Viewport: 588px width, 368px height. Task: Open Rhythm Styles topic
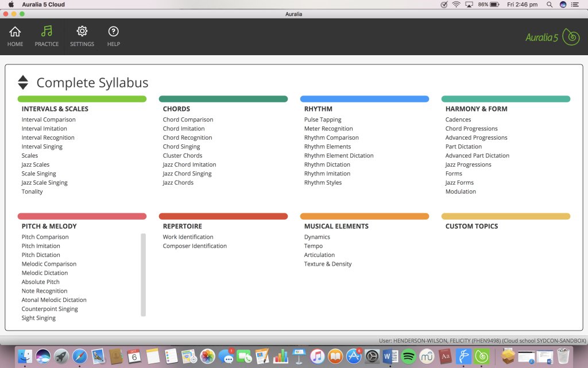point(323,182)
